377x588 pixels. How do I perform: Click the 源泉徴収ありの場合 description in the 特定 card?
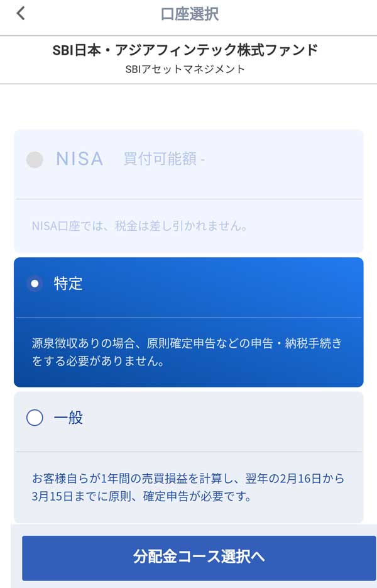pyautogui.click(x=187, y=353)
